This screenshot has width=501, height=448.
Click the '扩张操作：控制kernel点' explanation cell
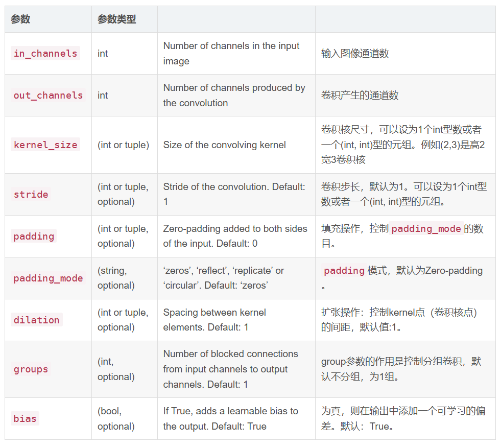(x=399, y=320)
